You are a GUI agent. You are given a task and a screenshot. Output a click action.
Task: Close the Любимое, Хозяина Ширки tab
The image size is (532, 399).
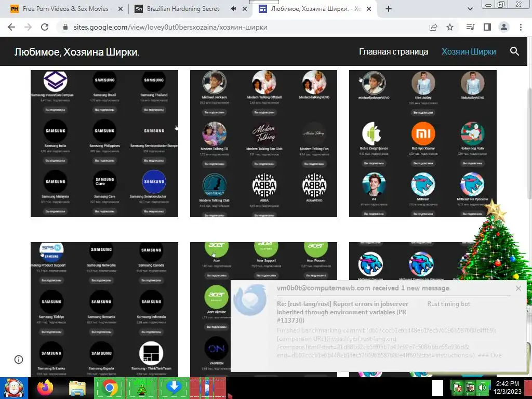point(369,9)
